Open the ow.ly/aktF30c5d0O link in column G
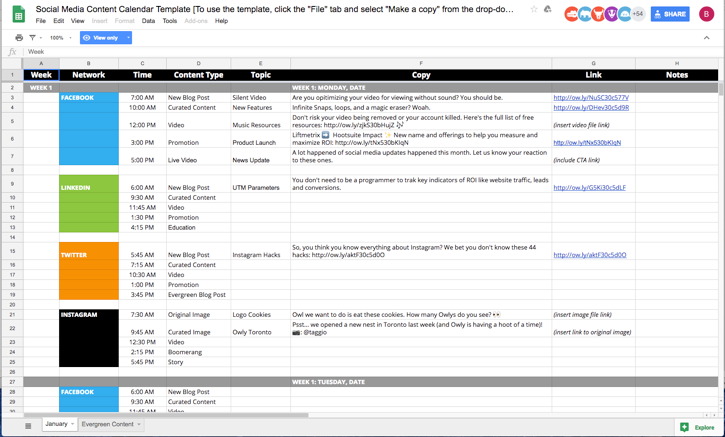This screenshot has height=437, width=725. click(x=590, y=255)
